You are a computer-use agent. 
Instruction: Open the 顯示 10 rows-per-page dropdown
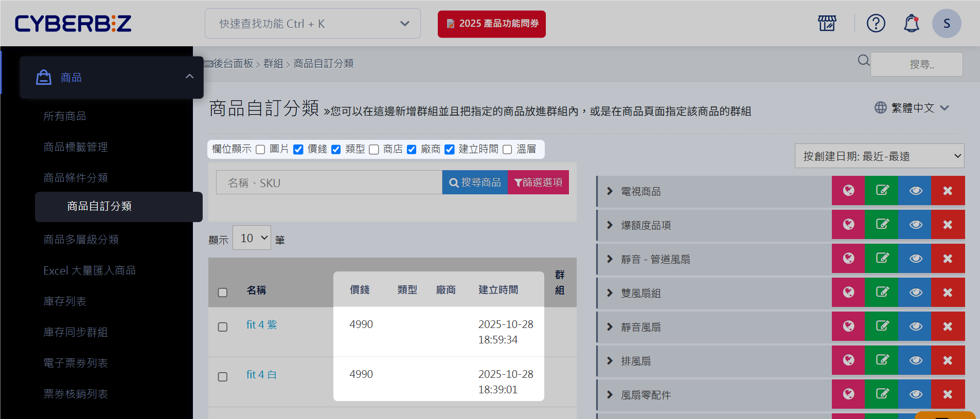[252, 238]
